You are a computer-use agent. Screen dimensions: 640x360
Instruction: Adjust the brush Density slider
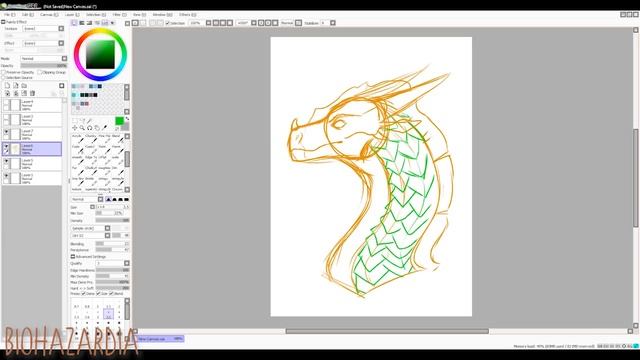112,220
